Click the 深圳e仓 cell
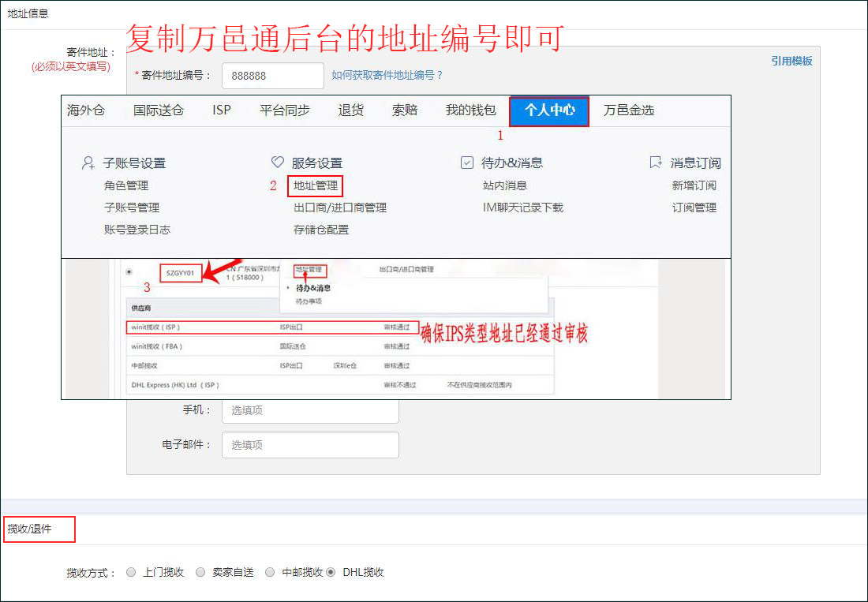The width and height of the screenshot is (868, 602). pos(346,366)
